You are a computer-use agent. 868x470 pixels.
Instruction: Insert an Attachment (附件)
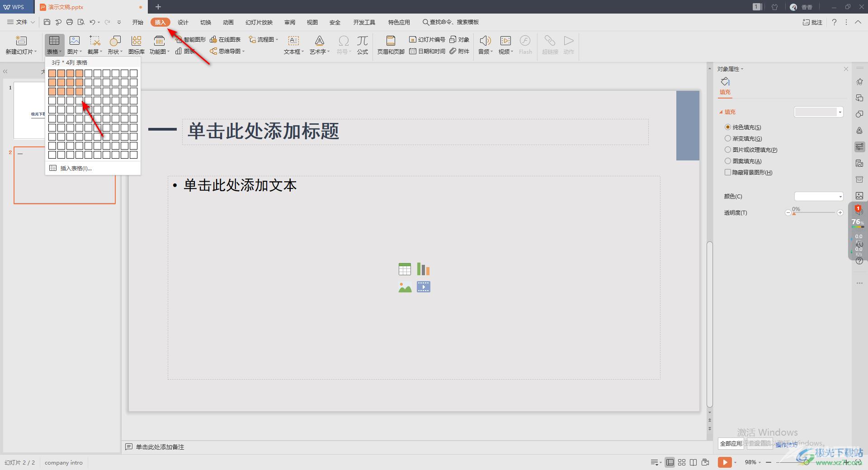(x=459, y=51)
